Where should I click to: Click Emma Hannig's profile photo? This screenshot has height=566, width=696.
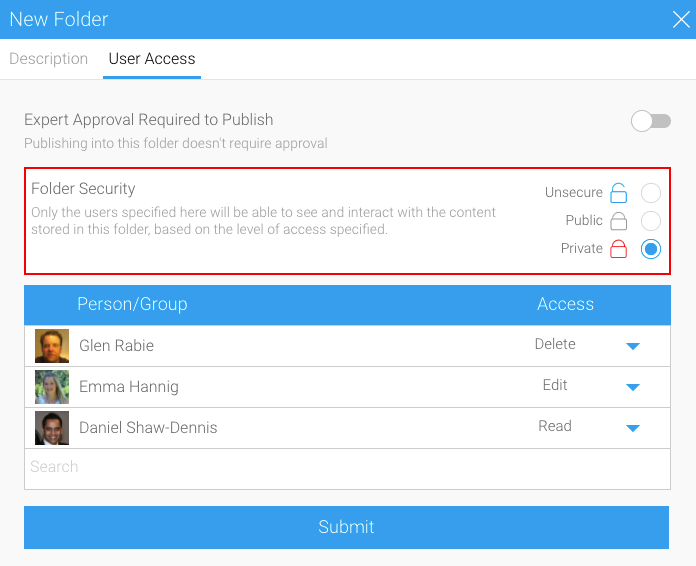point(52,387)
